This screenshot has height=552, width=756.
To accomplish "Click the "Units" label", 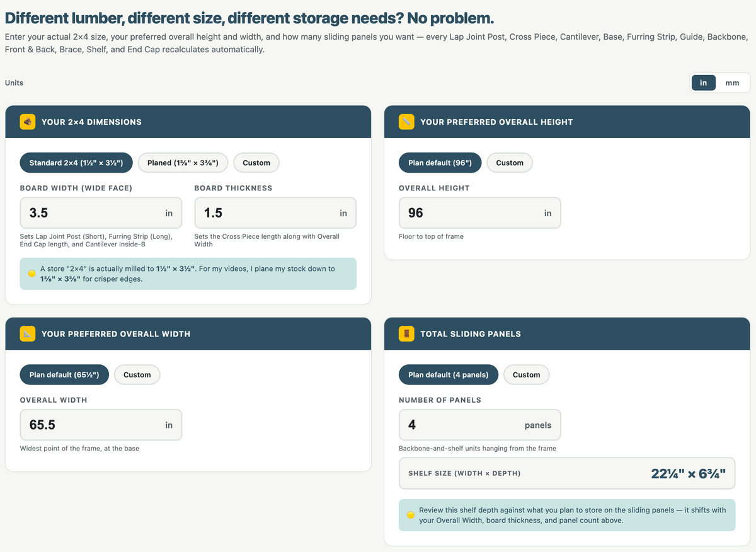I will pos(14,83).
